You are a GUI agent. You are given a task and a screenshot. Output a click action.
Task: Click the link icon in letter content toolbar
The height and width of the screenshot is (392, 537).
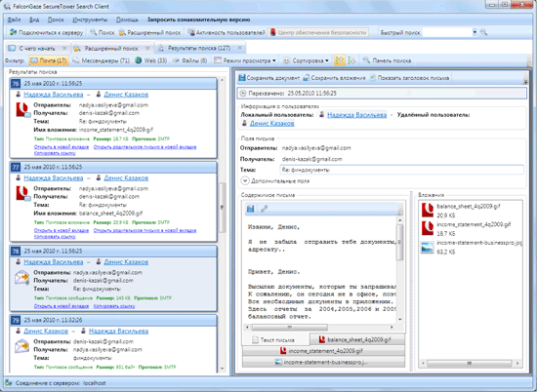coord(264,209)
